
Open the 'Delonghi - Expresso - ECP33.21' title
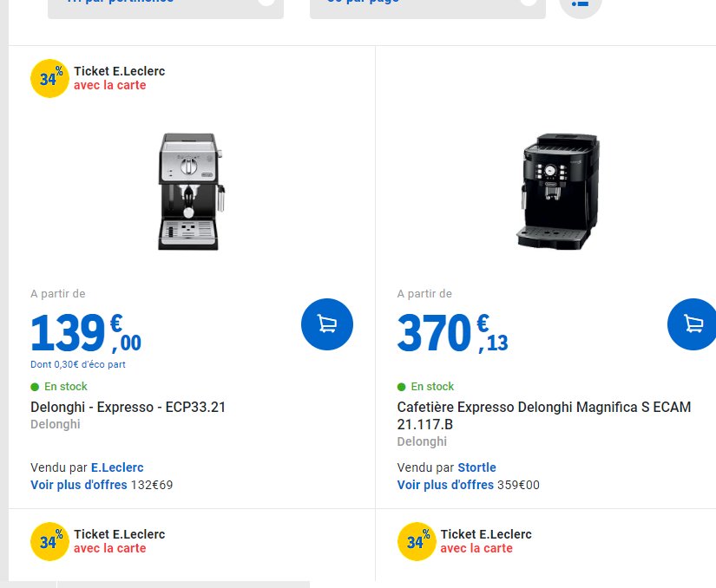[128, 407]
